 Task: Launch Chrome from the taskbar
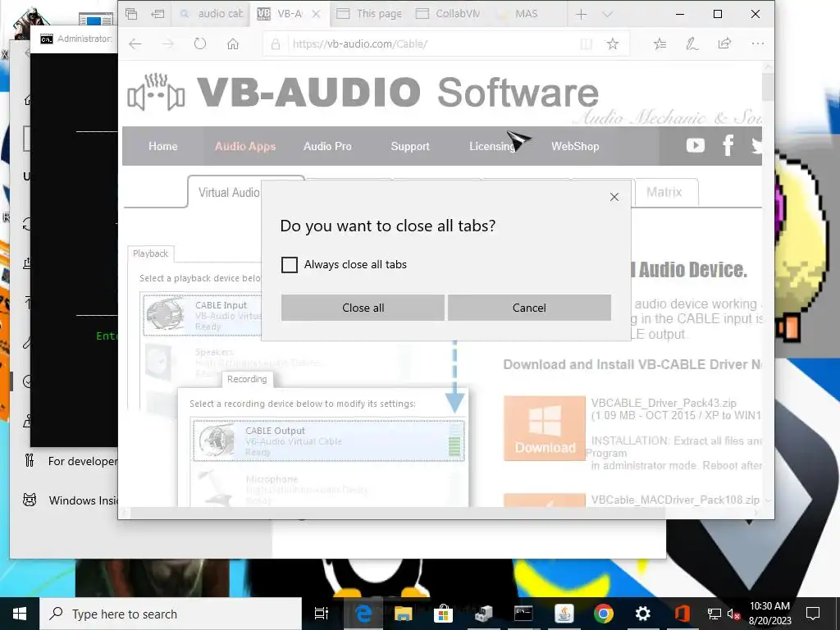(603, 614)
